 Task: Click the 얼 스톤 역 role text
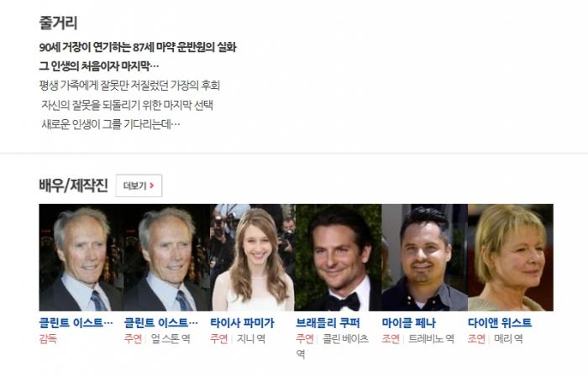click(x=171, y=338)
